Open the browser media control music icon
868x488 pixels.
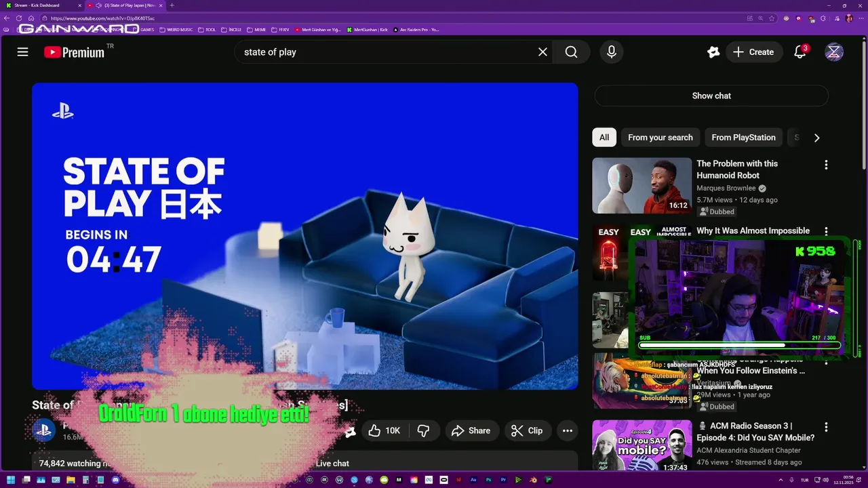pyautogui.click(x=837, y=18)
